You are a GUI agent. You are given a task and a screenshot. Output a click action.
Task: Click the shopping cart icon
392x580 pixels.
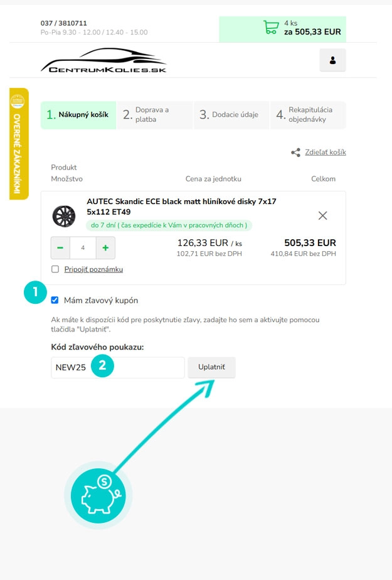[x=271, y=28]
